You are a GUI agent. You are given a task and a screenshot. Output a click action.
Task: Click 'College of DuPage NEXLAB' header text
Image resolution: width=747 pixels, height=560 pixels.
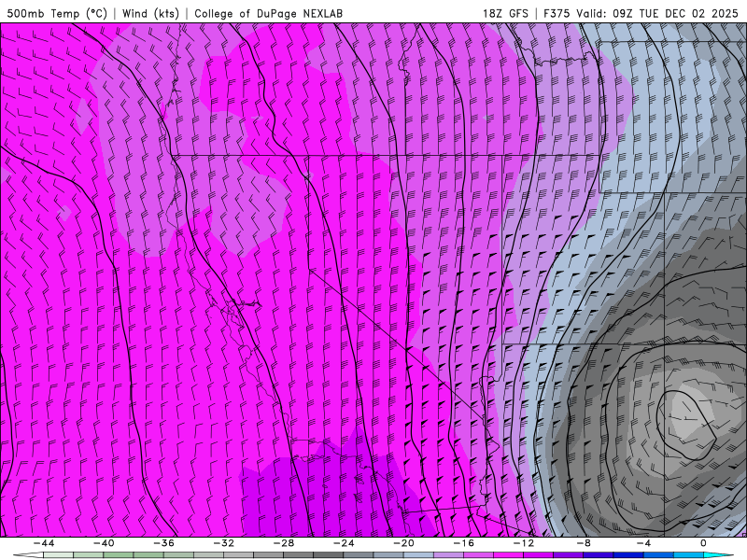pyautogui.click(x=268, y=13)
